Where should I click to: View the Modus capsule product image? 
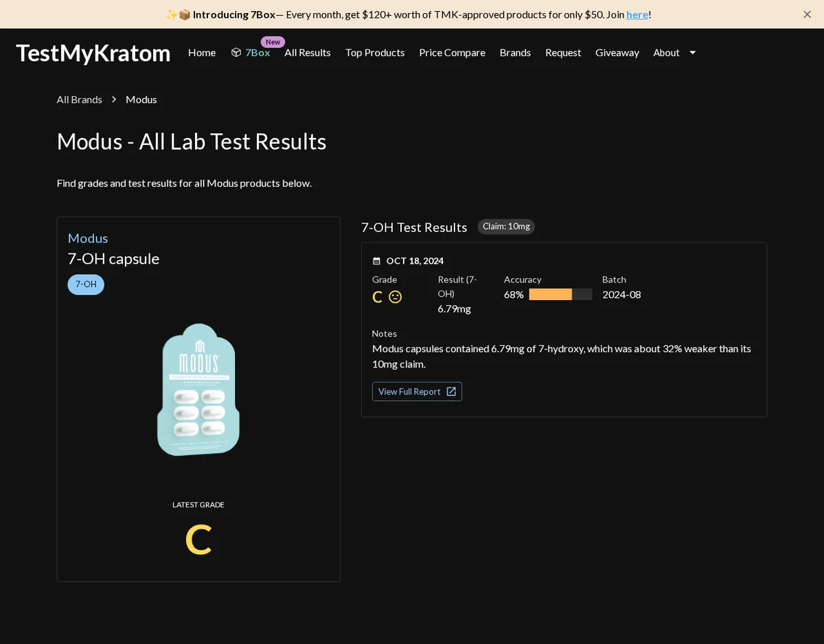[198, 389]
